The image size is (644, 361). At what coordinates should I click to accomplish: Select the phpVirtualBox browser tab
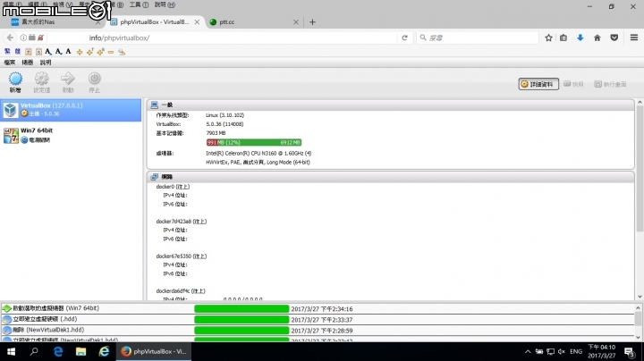156,22
